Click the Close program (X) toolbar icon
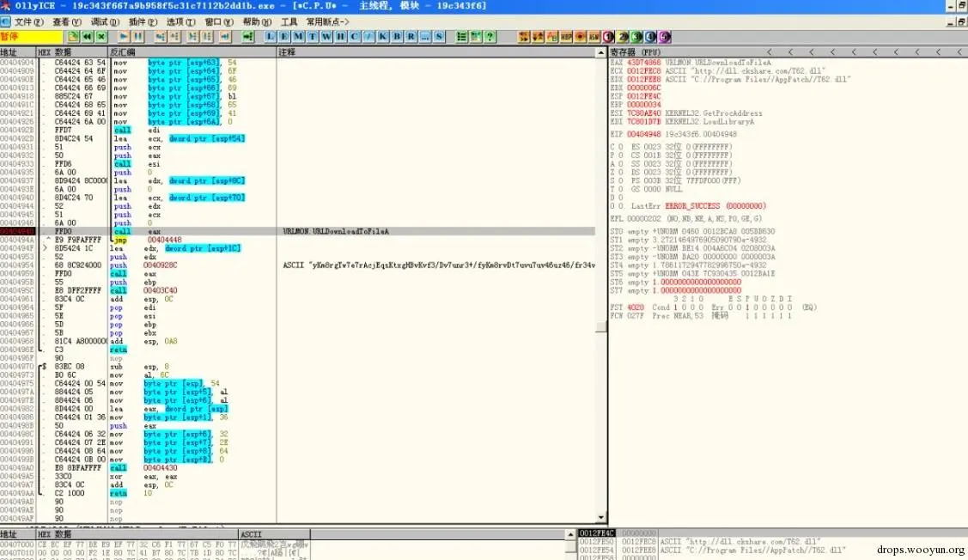The image size is (968, 560). click(101, 36)
